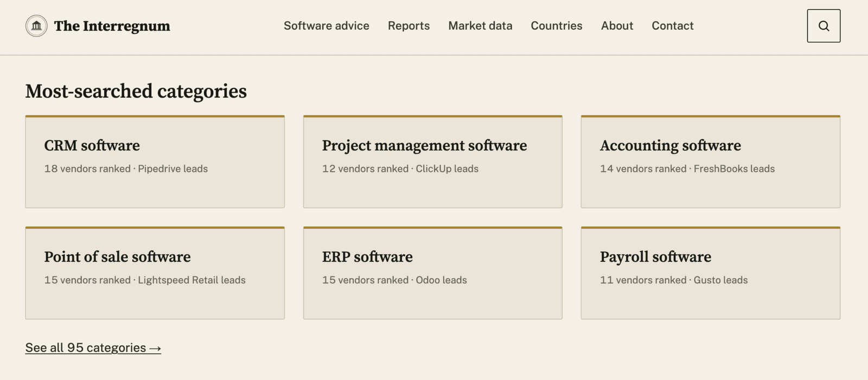The height and width of the screenshot is (380, 868).
Task: Open the Software advice menu
Action: pos(327,25)
